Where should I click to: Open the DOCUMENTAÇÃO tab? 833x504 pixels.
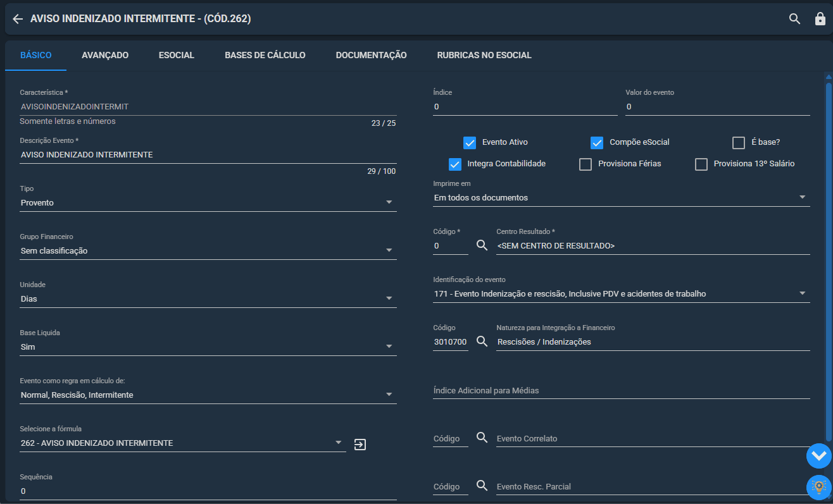(x=372, y=55)
